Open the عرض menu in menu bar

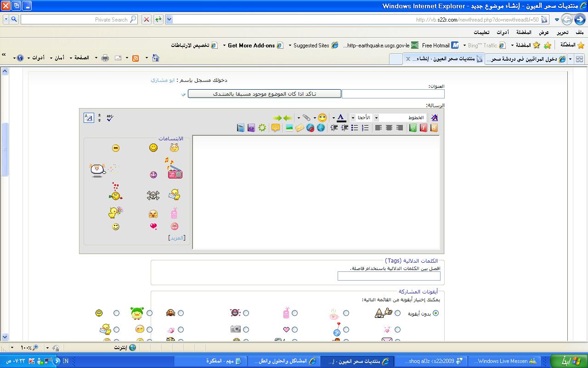click(x=544, y=32)
